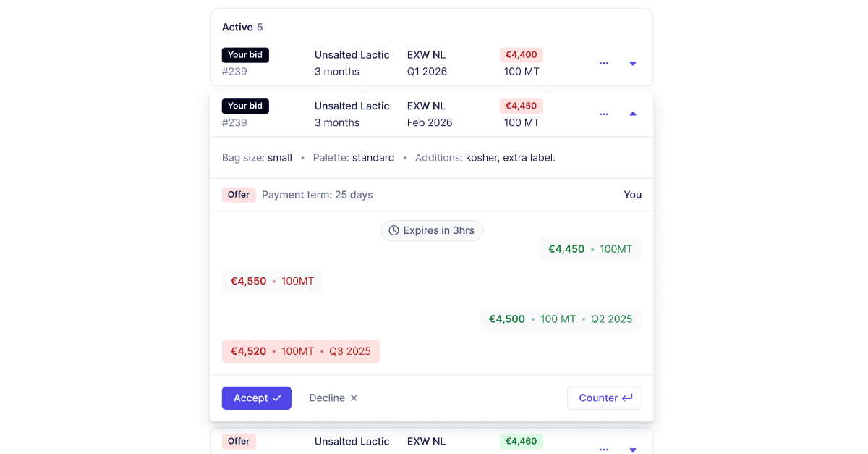This screenshot has width=868, height=454.
Task: Click the Active 5 section header
Action: point(242,28)
